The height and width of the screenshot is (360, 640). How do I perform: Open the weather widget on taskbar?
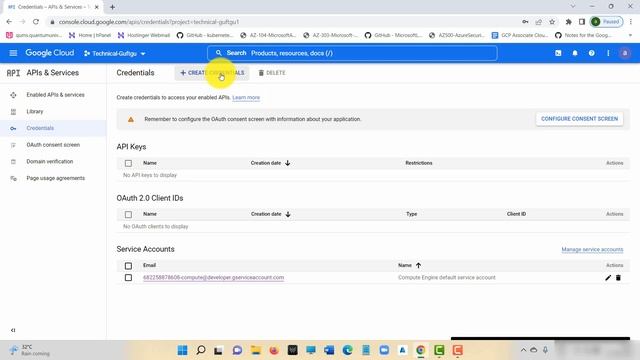coord(29,350)
